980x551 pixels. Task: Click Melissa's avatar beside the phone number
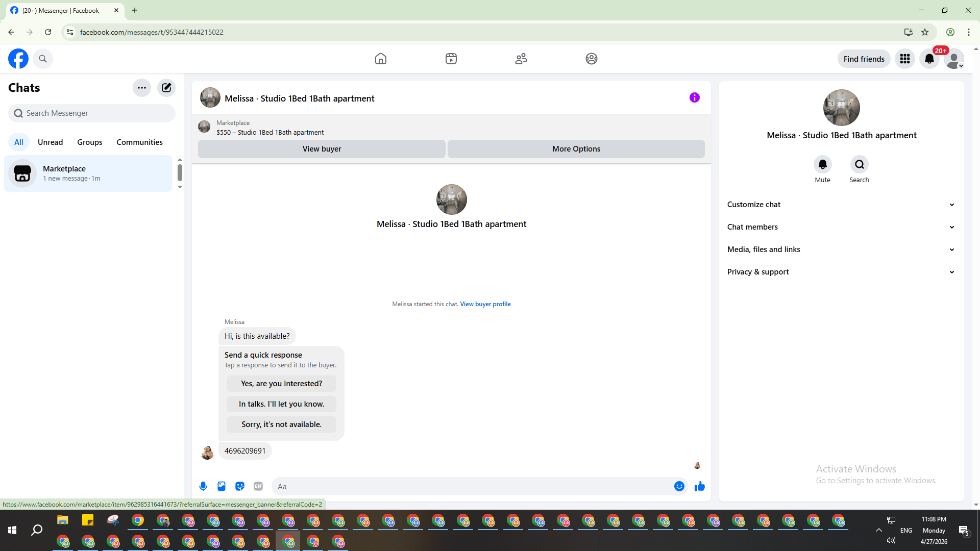tap(207, 453)
